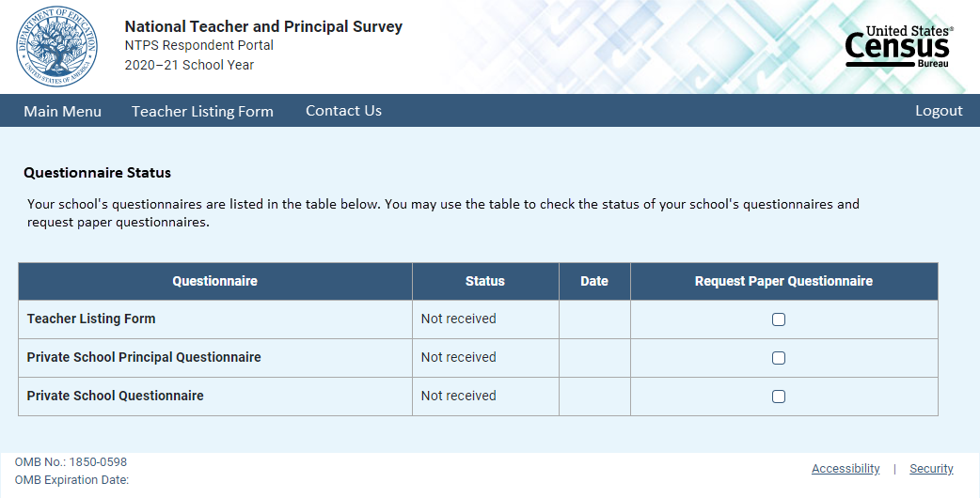Click the Request Paper Questionnaire column header
This screenshot has width=980, height=498.
click(x=783, y=281)
